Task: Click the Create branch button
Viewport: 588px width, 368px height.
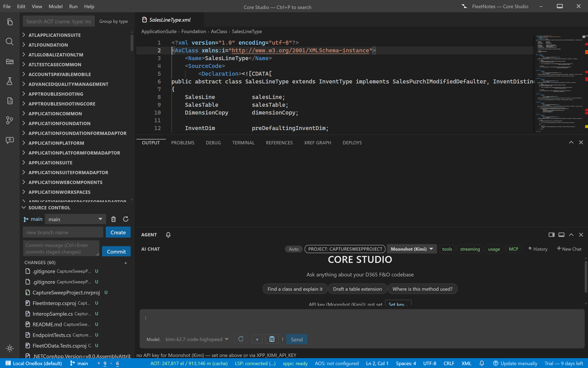Action: [x=118, y=232]
